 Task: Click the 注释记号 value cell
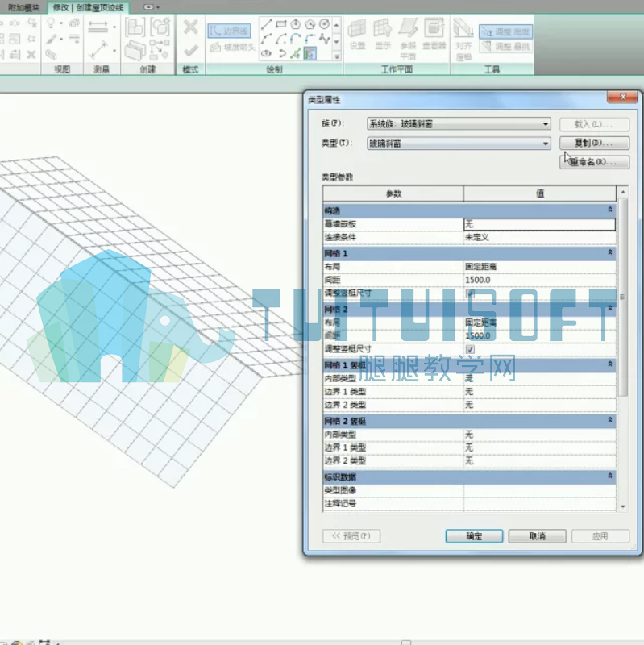tap(539, 503)
